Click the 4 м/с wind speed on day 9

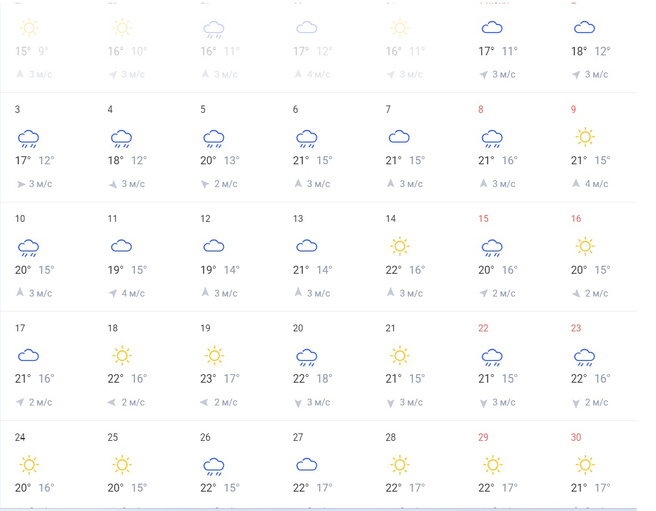click(x=596, y=184)
